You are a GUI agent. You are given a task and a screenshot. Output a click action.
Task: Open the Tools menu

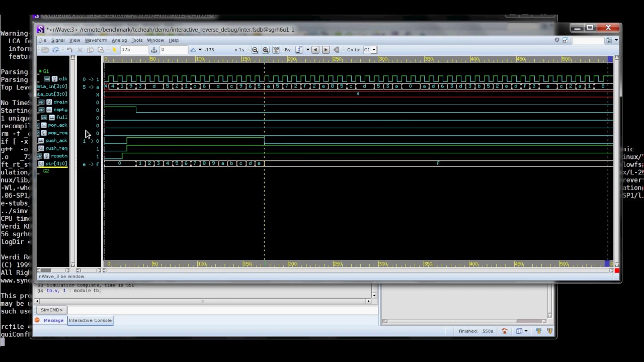pos(137,40)
